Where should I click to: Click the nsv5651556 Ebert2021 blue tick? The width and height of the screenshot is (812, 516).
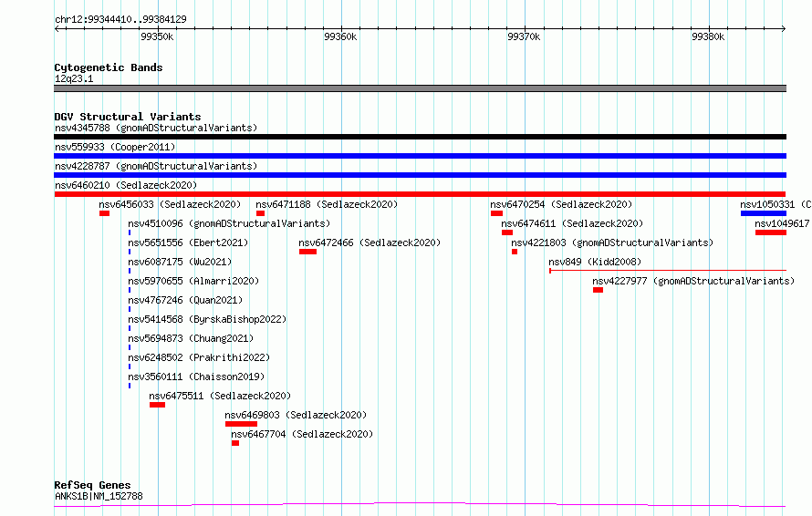[x=130, y=252]
